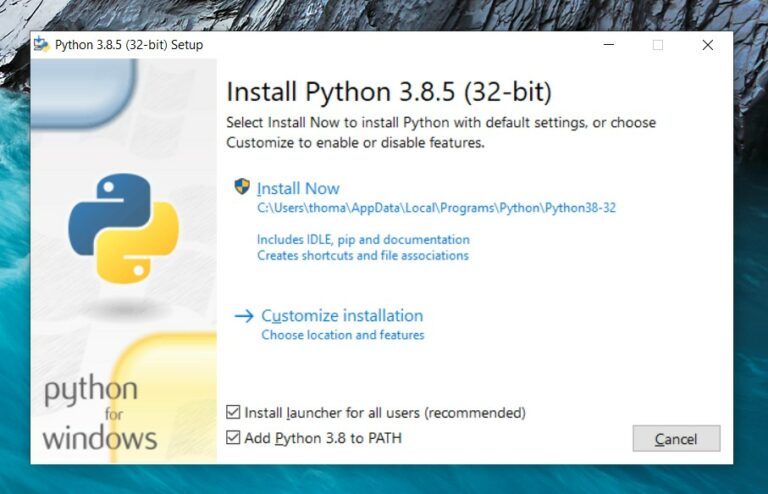Click the blue arrow next to Customize installation
This screenshot has height=494, width=768.
244,316
